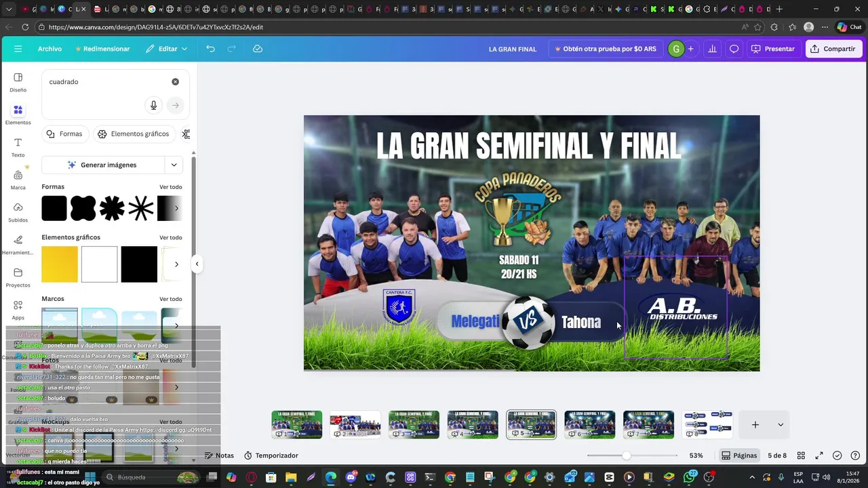Screen dimensions: 868x488
Task: Click Ver todo next to Formas
Action: (x=170, y=187)
